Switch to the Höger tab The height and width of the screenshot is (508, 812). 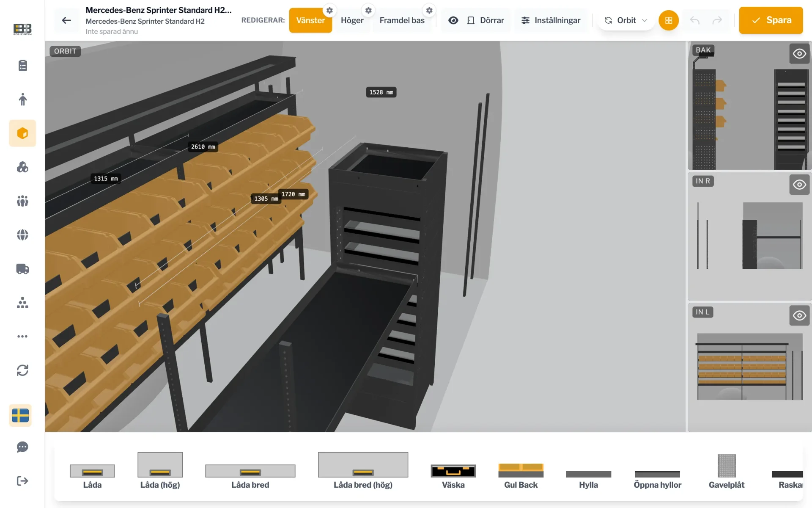(x=352, y=20)
